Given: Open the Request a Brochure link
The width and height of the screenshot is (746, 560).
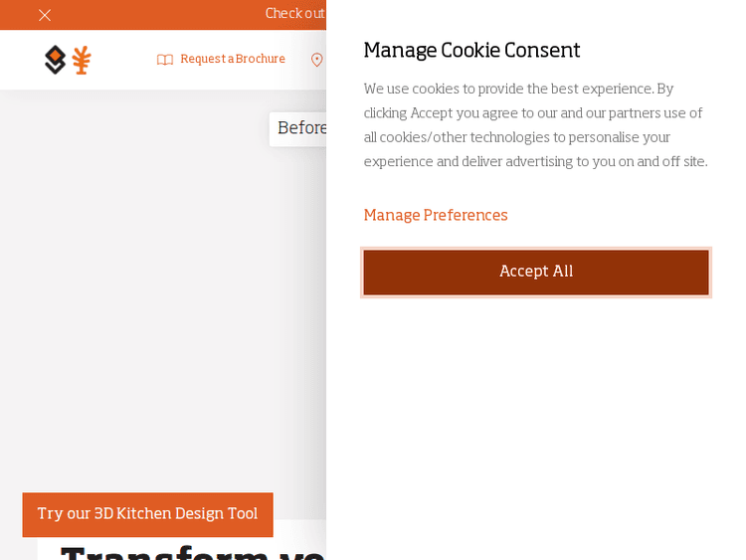Looking at the screenshot, I should (232, 60).
